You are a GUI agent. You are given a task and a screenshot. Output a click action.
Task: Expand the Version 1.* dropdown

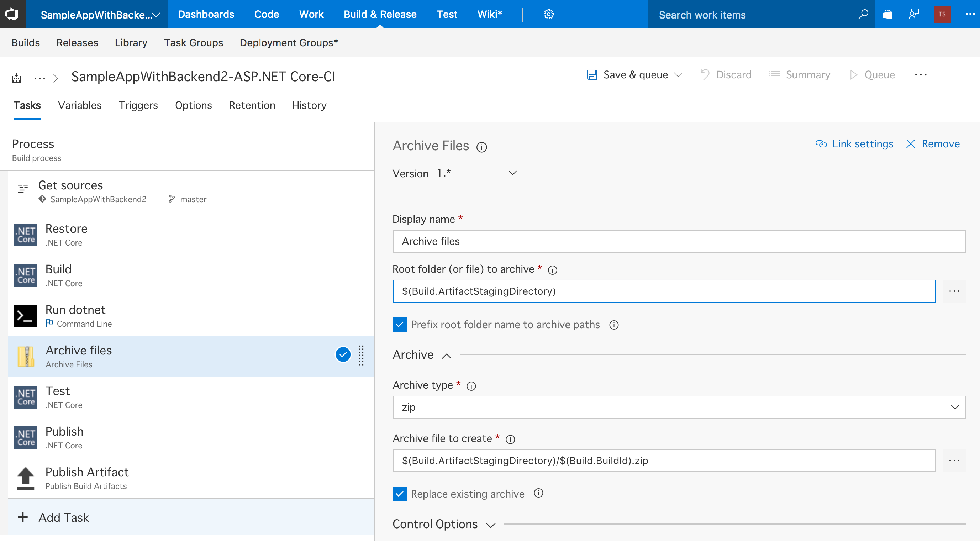tap(512, 173)
